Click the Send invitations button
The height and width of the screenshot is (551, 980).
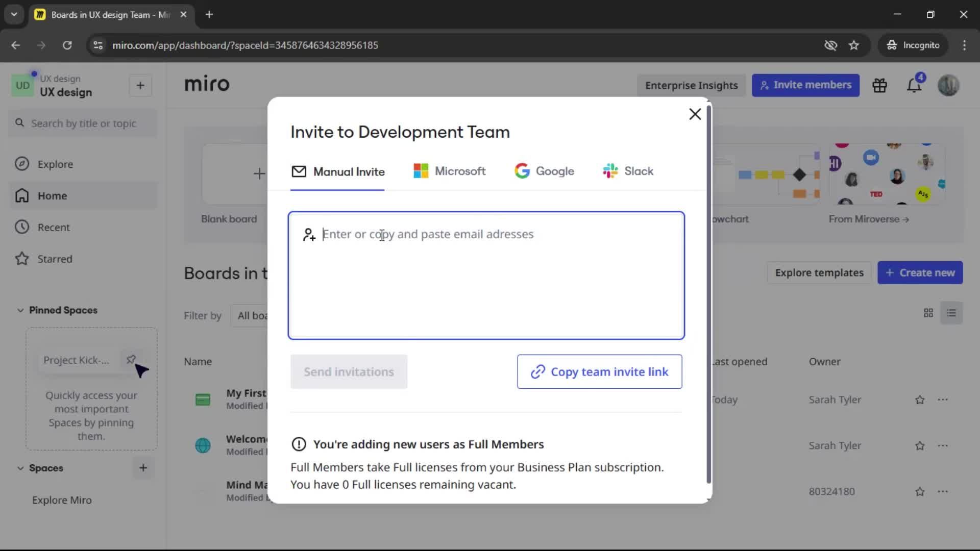coord(349,372)
